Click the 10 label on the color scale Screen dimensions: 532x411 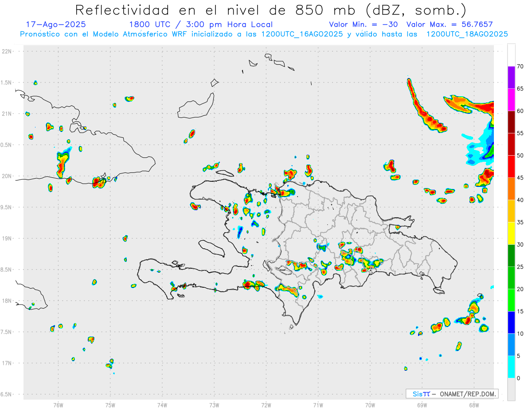[x=520, y=334]
